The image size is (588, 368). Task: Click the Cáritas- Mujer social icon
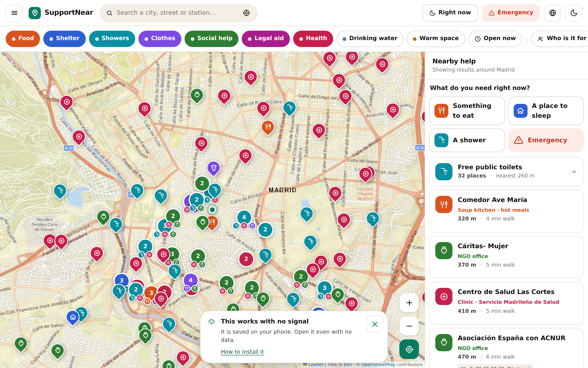tap(444, 250)
